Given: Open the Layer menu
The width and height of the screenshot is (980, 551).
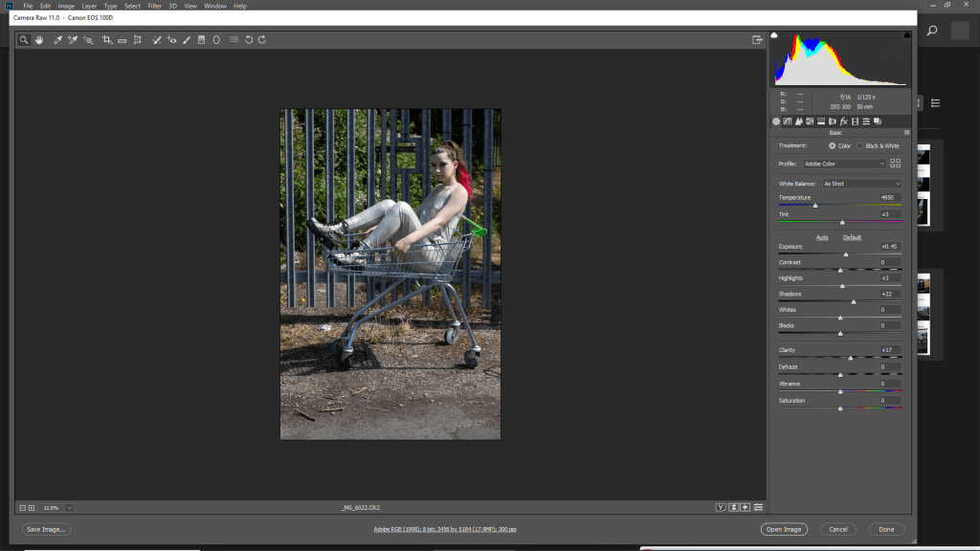Looking at the screenshot, I should [89, 6].
